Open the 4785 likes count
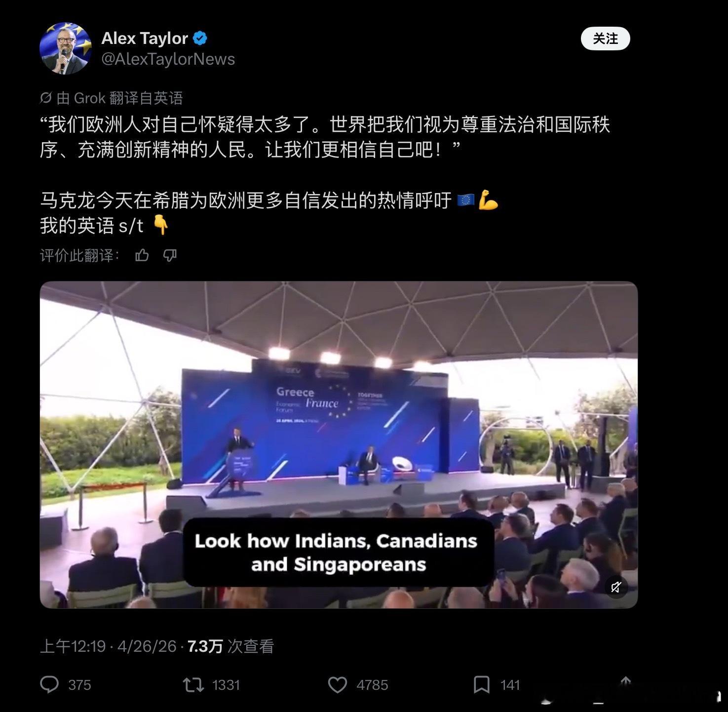728x712 pixels. (372, 685)
